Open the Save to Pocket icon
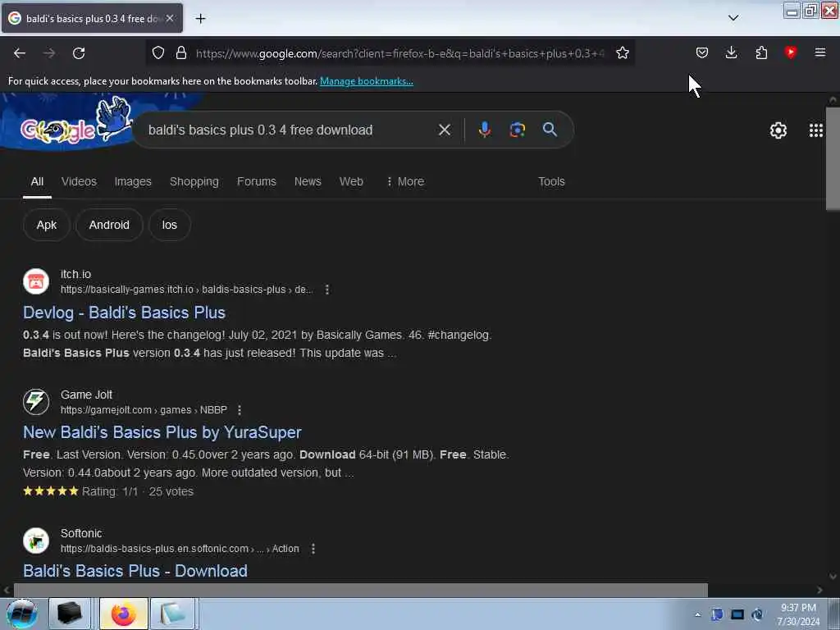 (x=702, y=52)
